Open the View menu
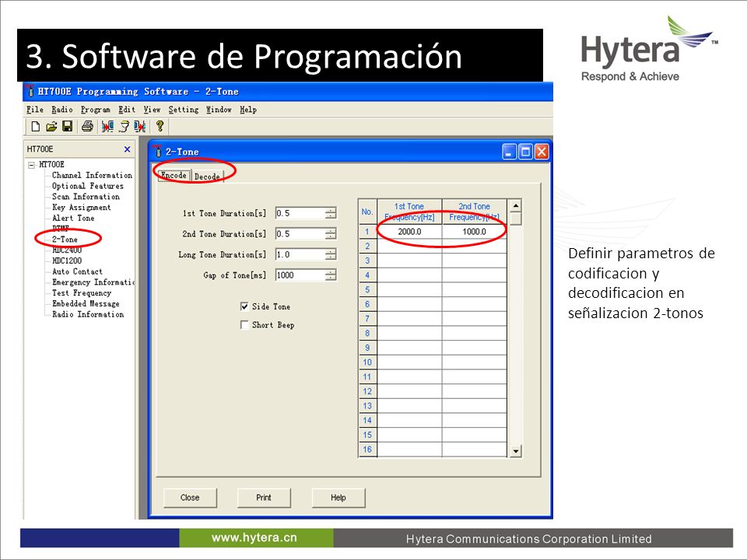This screenshot has height=560, width=747. coord(152,110)
